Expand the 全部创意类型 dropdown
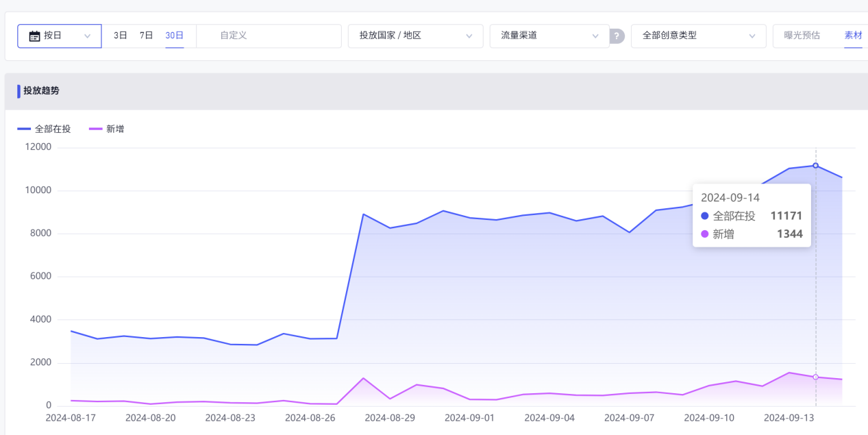Screen dimensions: 868x435 [x=698, y=36]
